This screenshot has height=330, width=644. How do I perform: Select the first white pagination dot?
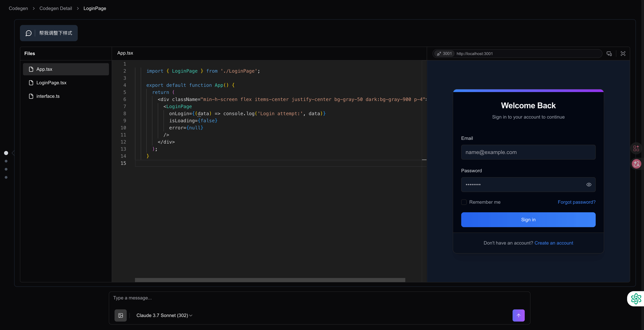click(6, 153)
